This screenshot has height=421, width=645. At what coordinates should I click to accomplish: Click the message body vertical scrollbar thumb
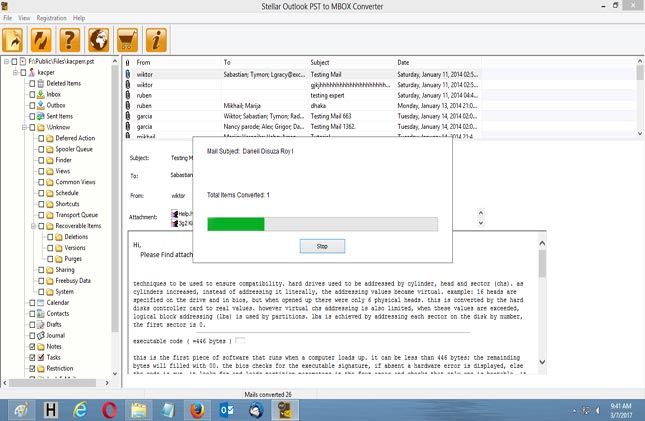tap(542, 263)
